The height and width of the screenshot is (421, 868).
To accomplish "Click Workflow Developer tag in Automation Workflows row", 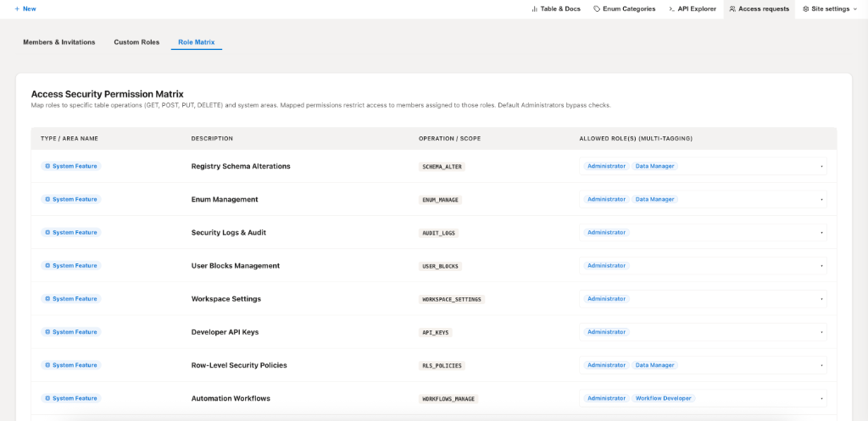I will point(664,398).
